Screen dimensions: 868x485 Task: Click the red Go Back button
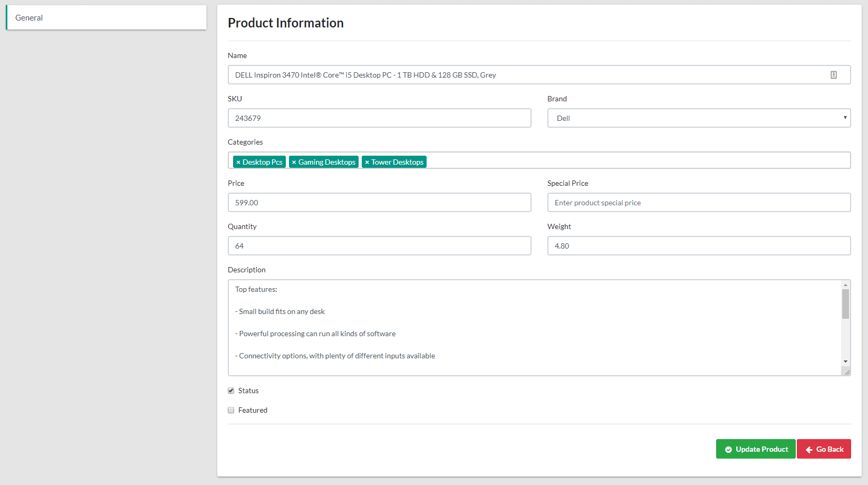click(x=824, y=449)
